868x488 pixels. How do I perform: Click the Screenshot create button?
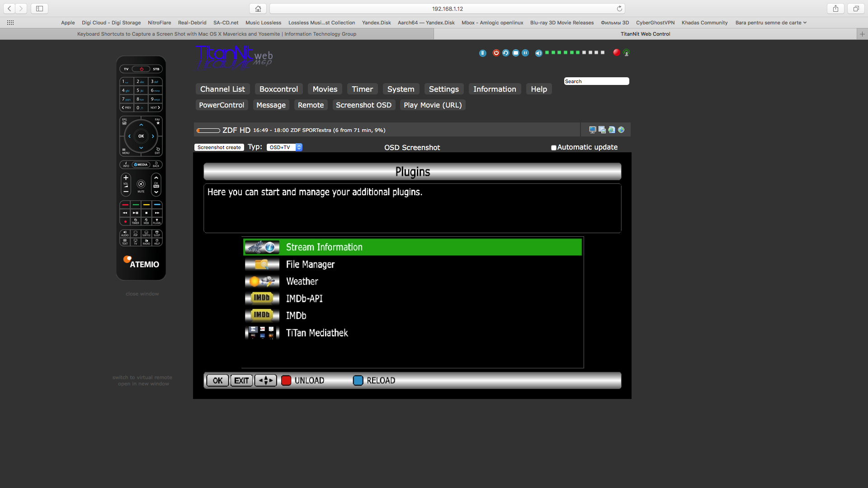click(x=219, y=147)
